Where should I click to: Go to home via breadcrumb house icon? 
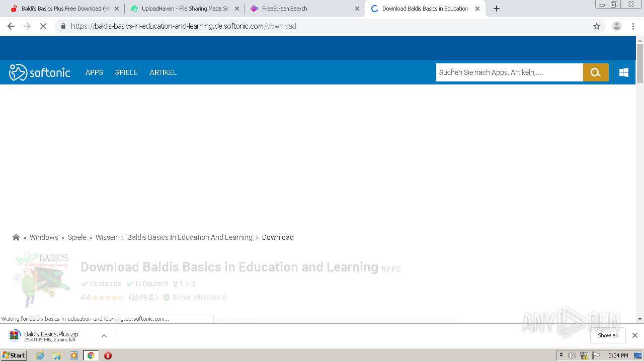[16, 237]
